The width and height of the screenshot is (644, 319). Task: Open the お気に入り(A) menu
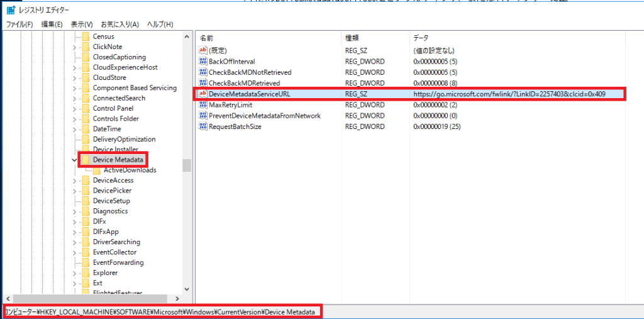pyautogui.click(x=120, y=25)
